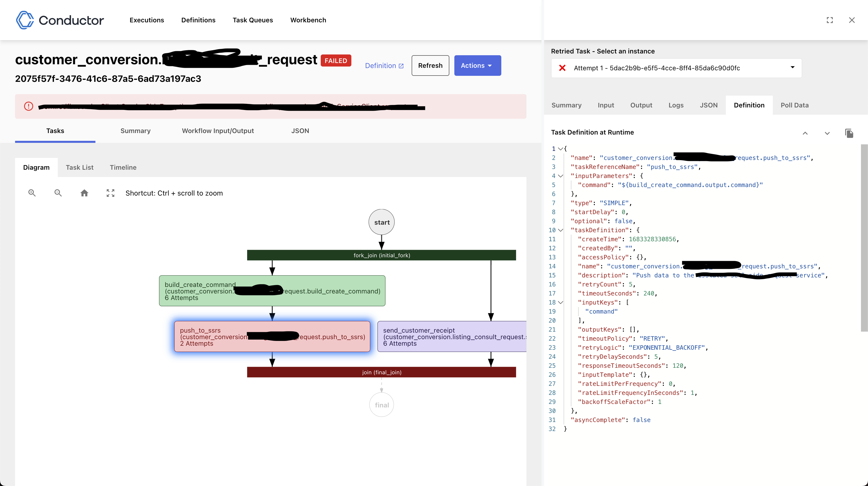Screen dimensions: 868x486
Task: Click the Conductor logo
Action: tap(60, 20)
